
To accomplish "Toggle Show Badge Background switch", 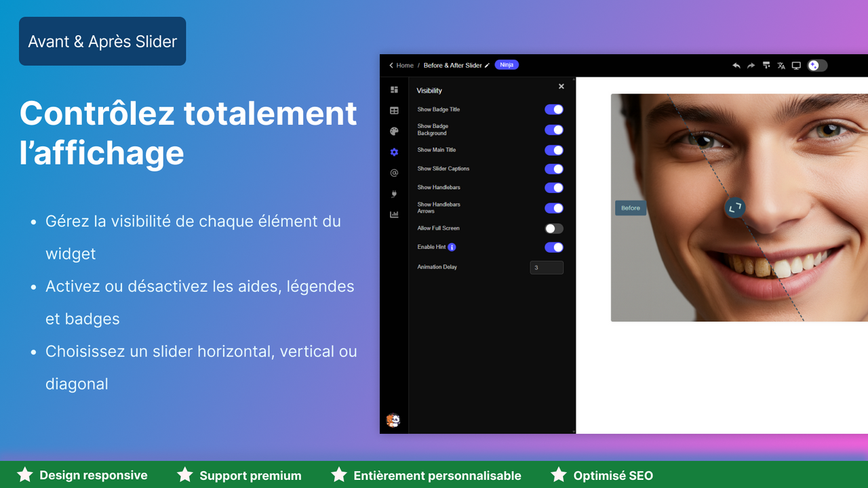I will [x=554, y=129].
